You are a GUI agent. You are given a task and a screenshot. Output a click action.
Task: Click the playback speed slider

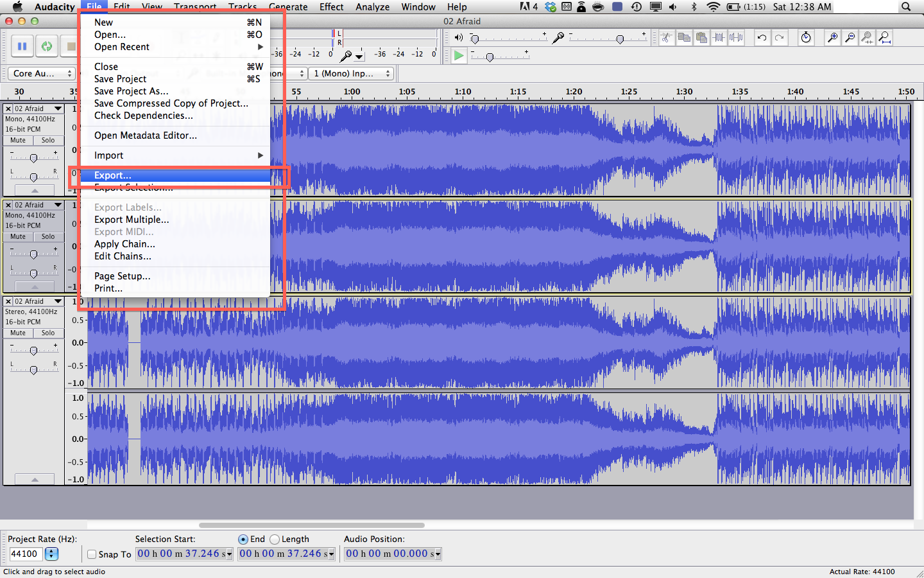pyautogui.click(x=500, y=57)
